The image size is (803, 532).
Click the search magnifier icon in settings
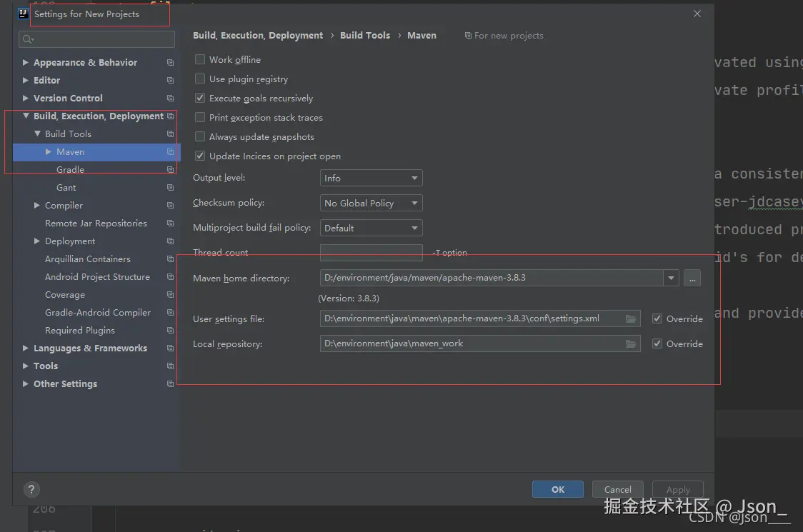pos(28,39)
